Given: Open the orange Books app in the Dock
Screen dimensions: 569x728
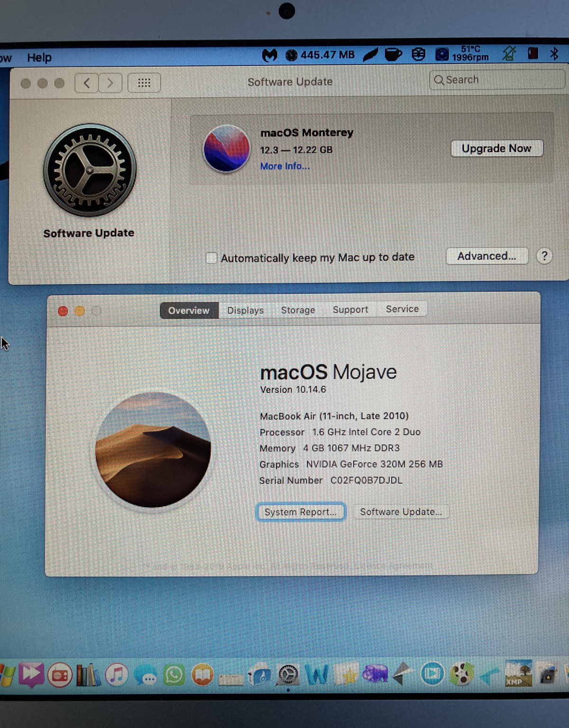Looking at the screenshot, I should pos(203,675).
